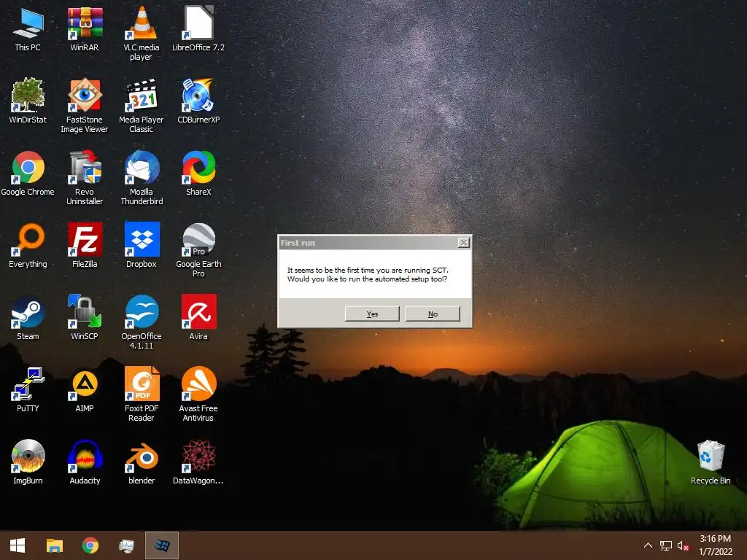This screenshot has width=747, height=560.
Task: Click Yes to run automated setup
Action: tap(372, 314)
